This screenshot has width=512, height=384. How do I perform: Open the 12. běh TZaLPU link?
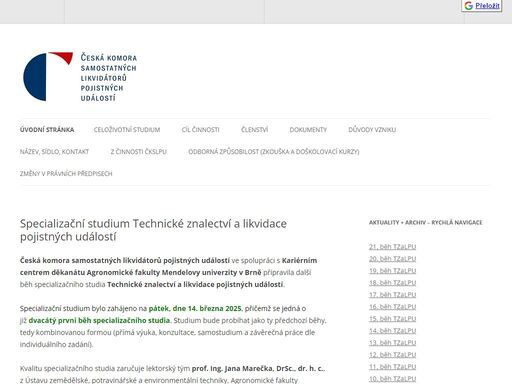392,355
